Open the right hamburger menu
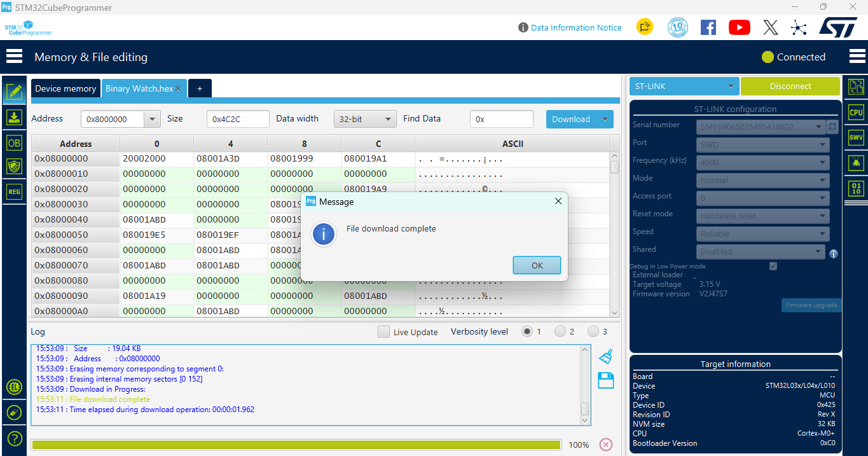 point(857,57)
